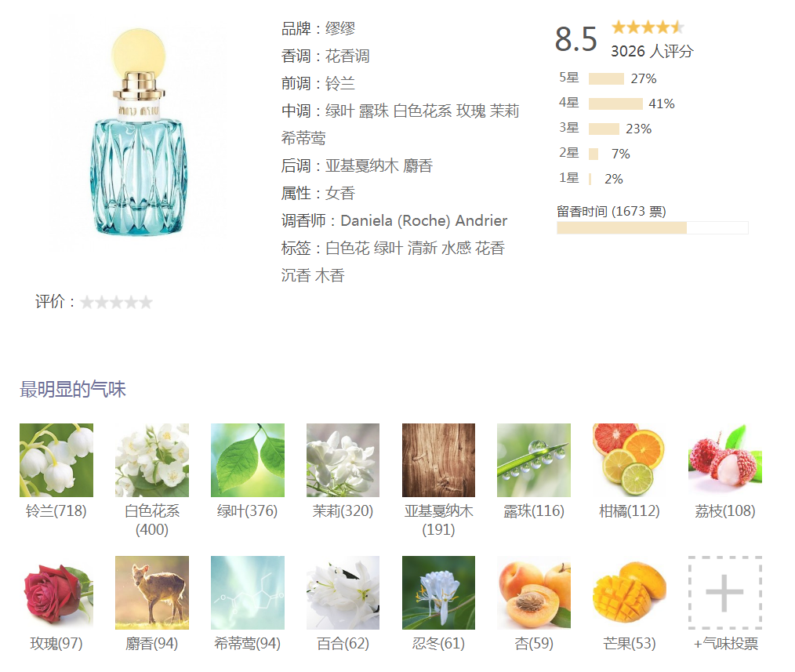Open the 缪缪 brand link
The width and height of the screenshot is (795, 672).
(x=340, y=28)
